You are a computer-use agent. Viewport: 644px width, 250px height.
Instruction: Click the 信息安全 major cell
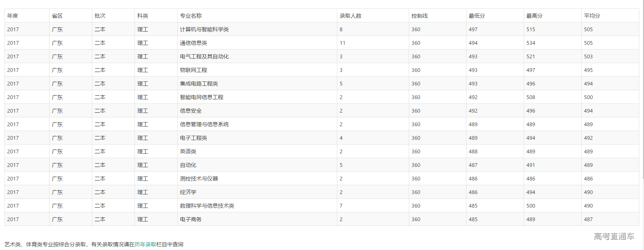pos(191,111)
